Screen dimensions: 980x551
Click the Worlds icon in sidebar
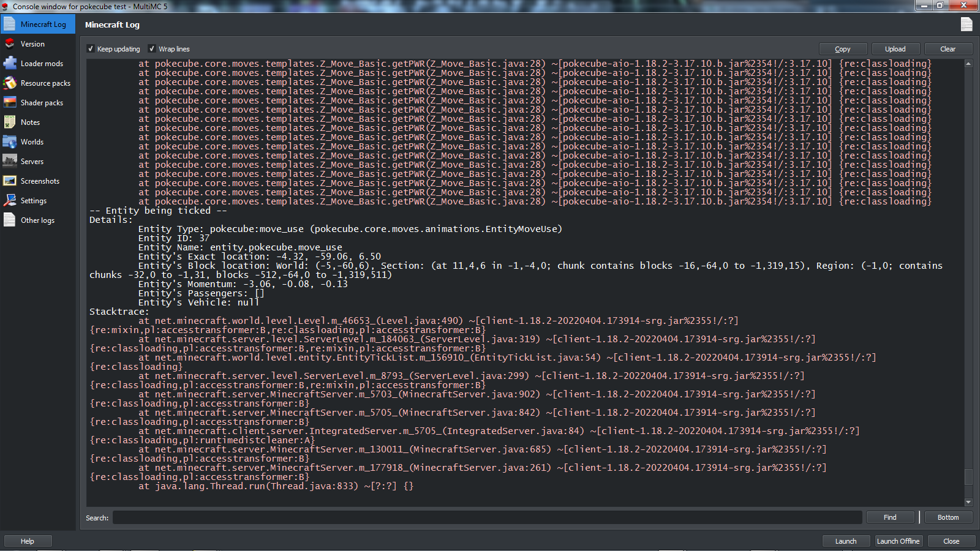[x=10, y=142]
